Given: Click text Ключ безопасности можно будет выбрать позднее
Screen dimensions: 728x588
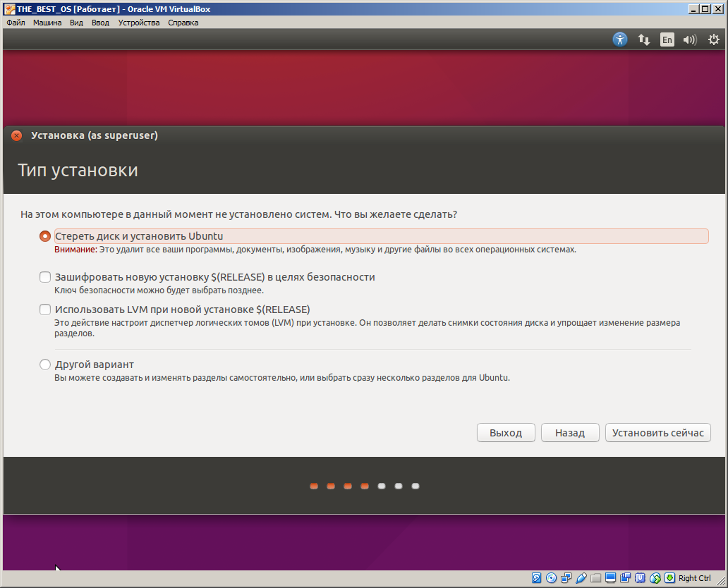Looking at the screenshot, I should pyautogui.click(x=159, y=290).
